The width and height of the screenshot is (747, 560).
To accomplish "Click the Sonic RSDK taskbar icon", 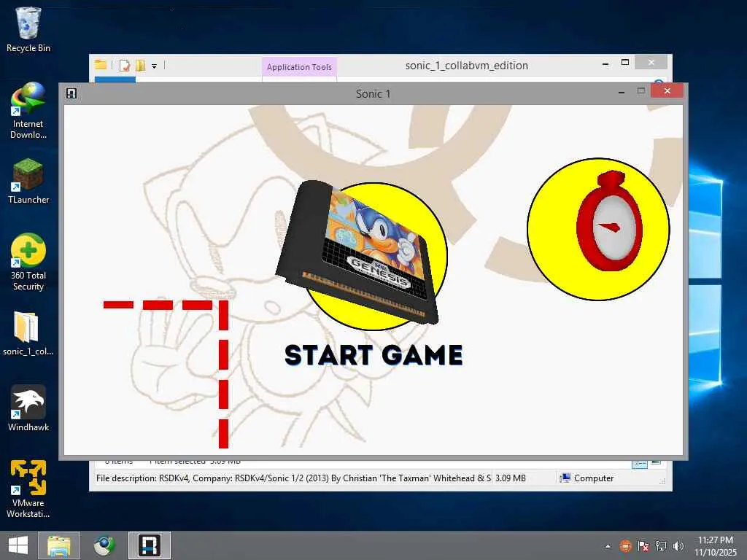I will click(149, 545).
